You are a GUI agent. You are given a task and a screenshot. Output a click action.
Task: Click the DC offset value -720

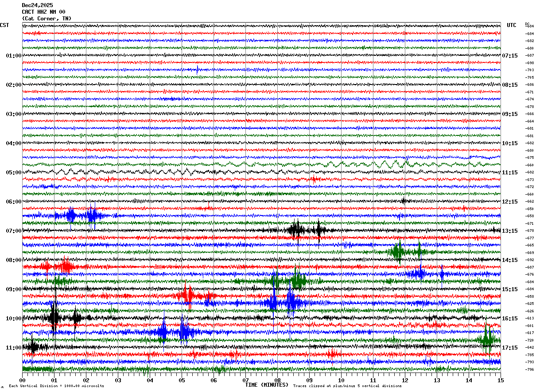pyautogui.click(x=529, y=340)
